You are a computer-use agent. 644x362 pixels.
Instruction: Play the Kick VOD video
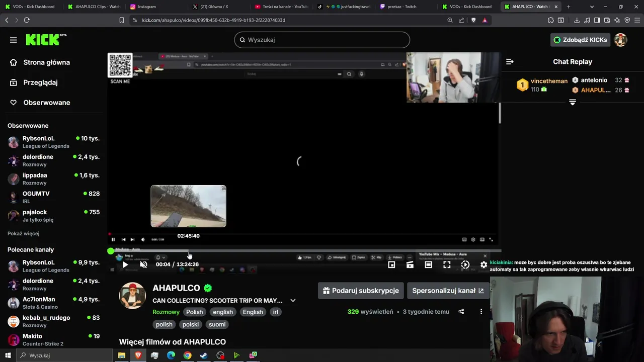coord(125,264)
